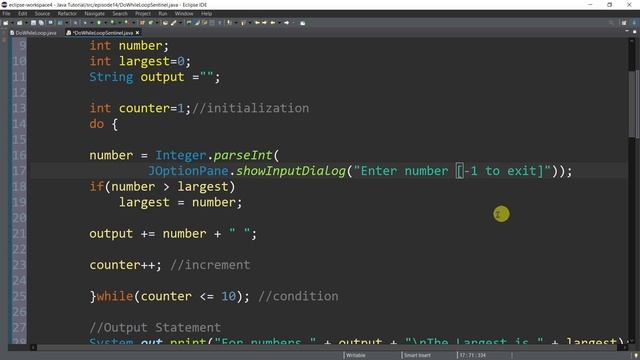
Task: Click the Quick Access search icon
Action: (611, 23)
